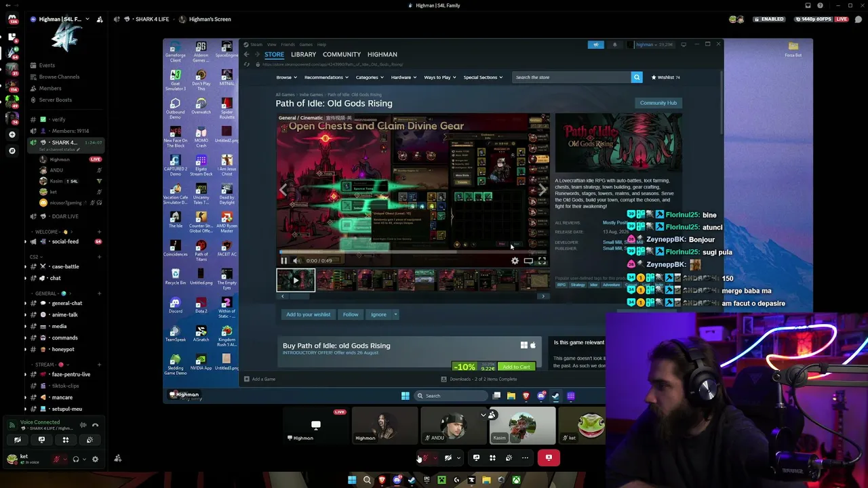Screen dimensions: 868x488
Task: Open the general-chat channel
Action: pos(64,303)
